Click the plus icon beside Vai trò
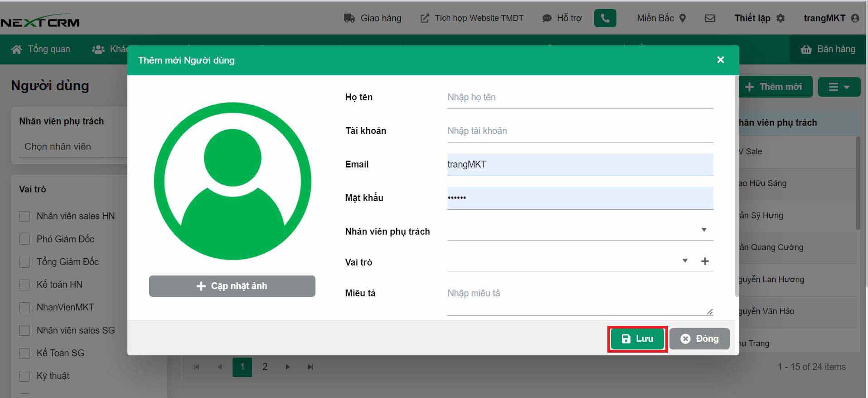Screen dimensions: 868x398 pos(705,261)
